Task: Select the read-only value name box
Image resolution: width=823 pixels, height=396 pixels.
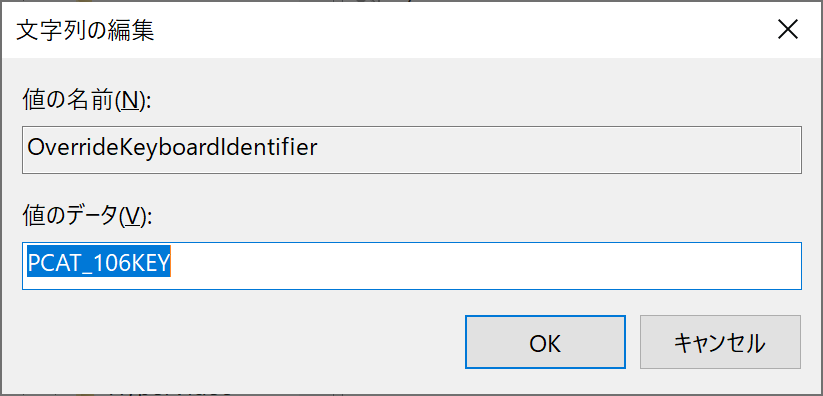Action: 412,150
